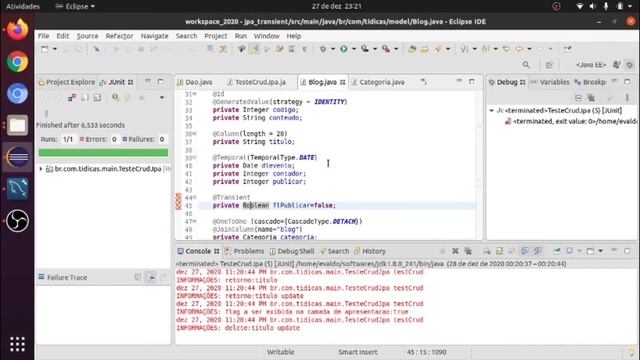This screenshot has width=640, height=360.
Task: Click console Remove All Terminated Launches icon
Action: point(468,251)
